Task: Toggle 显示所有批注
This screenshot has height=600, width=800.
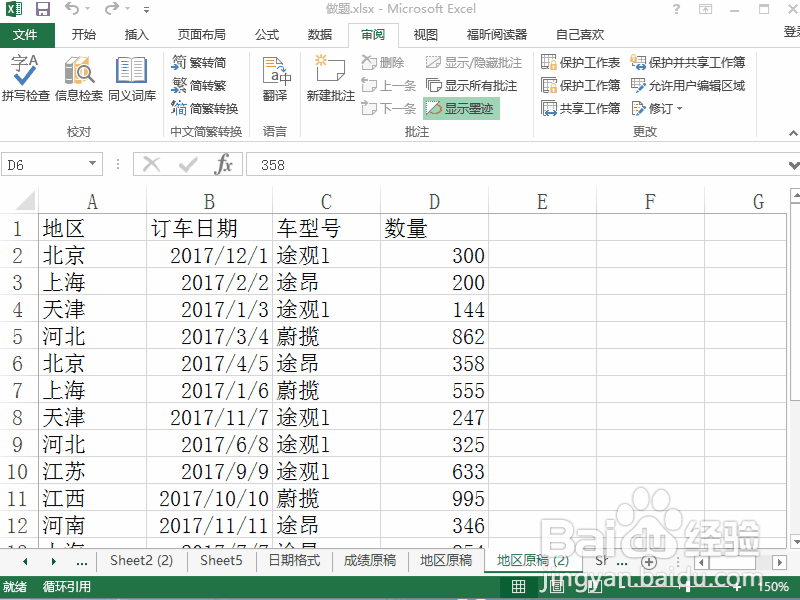Action: tap(471, 85)
